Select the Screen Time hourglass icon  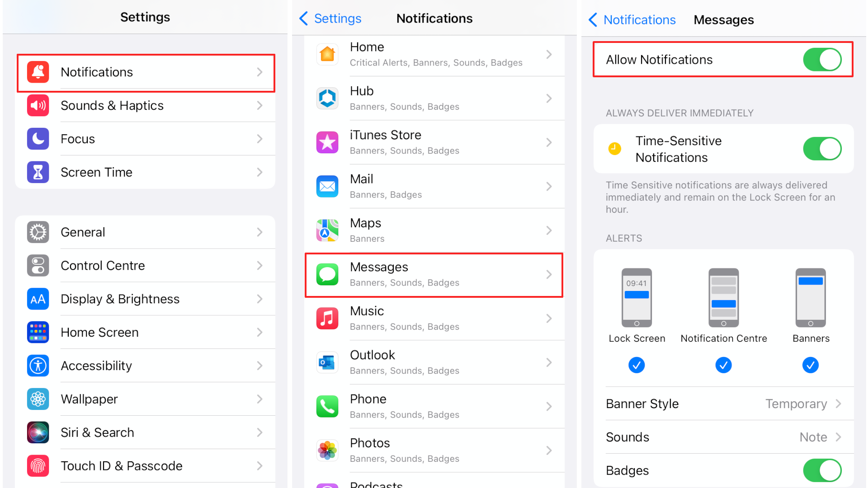click(x=38, y=172)
